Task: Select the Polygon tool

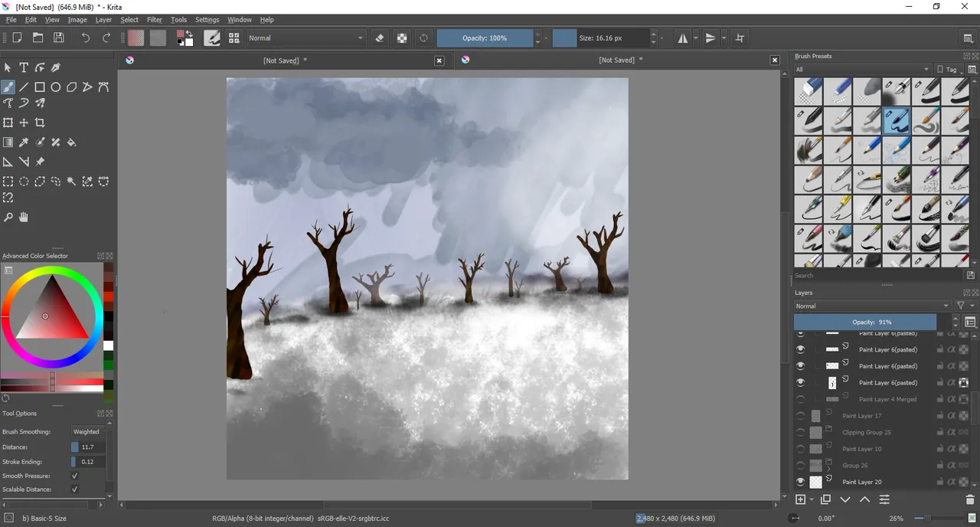Action: (x=72, y=87)
